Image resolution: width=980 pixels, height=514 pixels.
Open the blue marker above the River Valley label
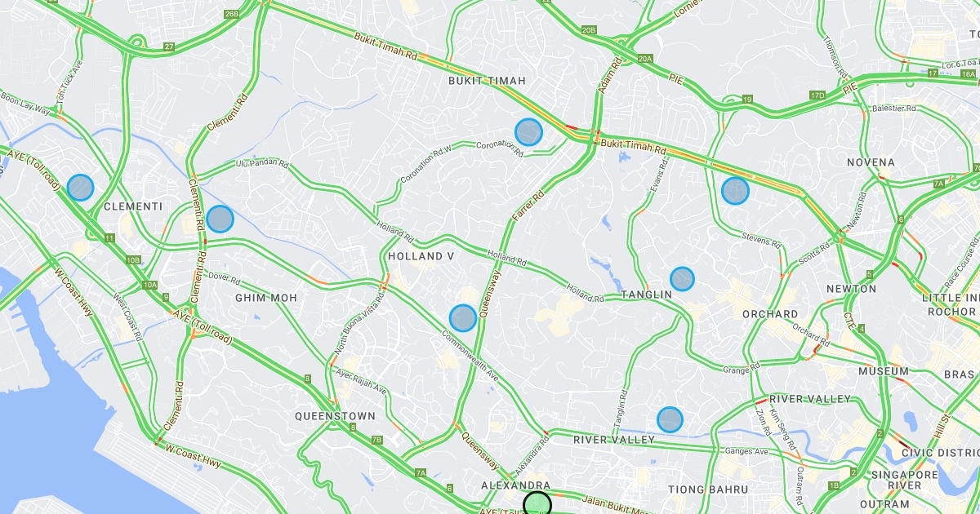(670, 419)
